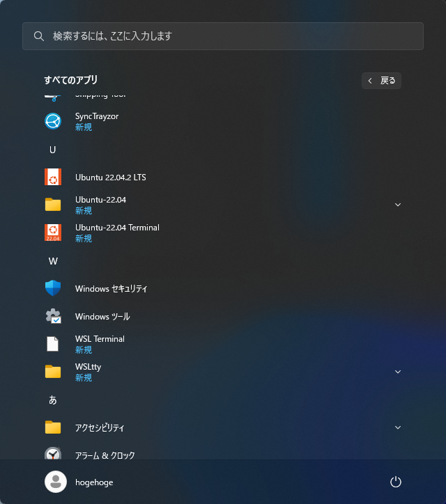This screenshot has width=446, height=504.
Task: Expand the Ubuntu-22.04 folder chevron
Action: (x=398, y=205)
